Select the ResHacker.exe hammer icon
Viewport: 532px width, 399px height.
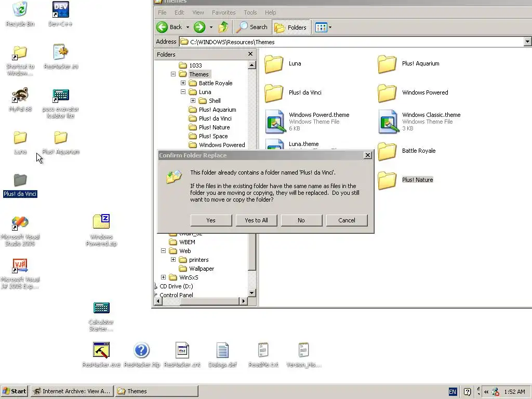point(101,350)
